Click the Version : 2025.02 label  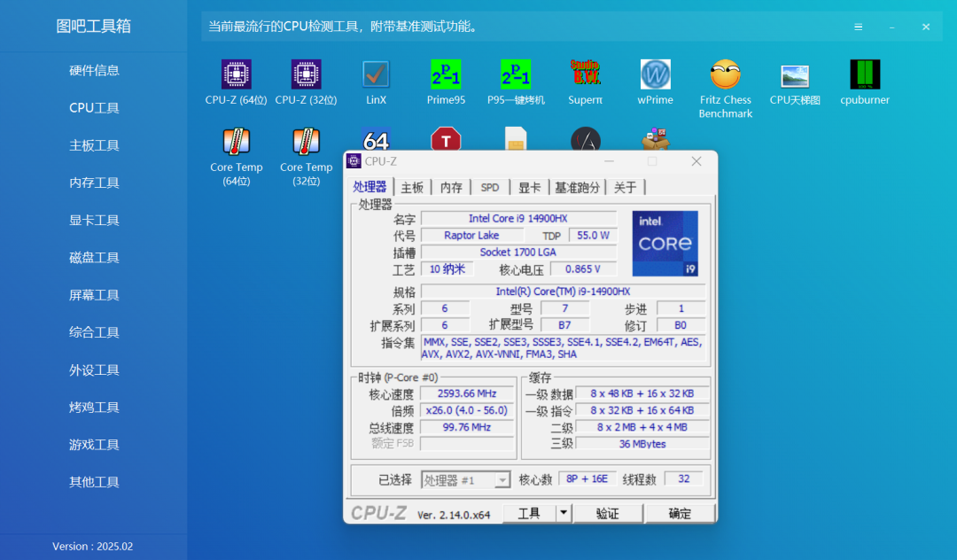(93, 546)
